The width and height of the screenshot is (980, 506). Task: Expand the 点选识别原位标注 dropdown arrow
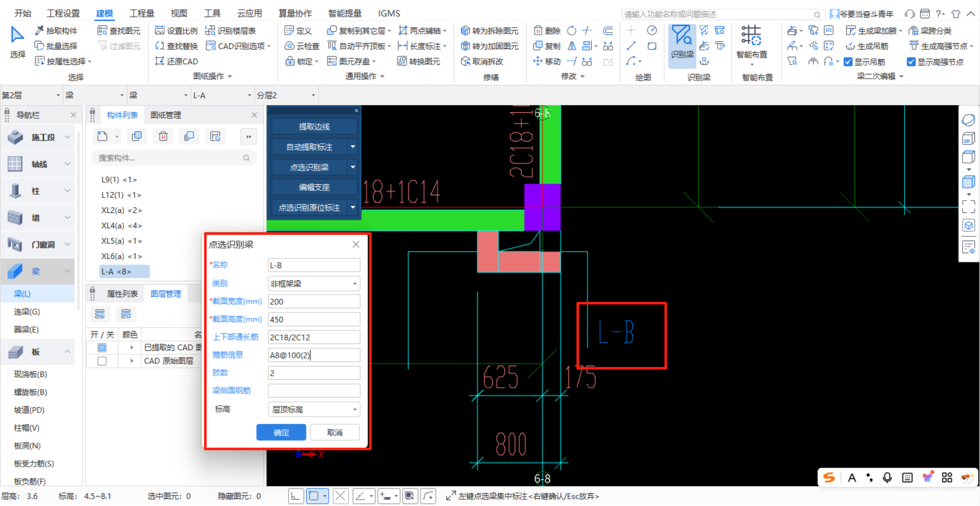pyautogui.click(x=353, y=207)
